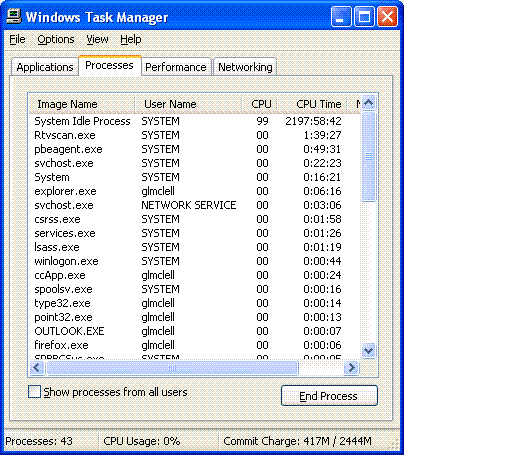Click CPU value 99 for idle process
This screenshot has width=512, height=455.
coord(262,121)
